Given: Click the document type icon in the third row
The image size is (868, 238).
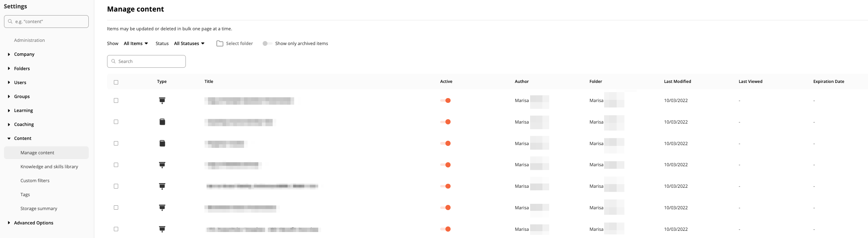Looking at the screenshot, I should [x=162, y=144].
